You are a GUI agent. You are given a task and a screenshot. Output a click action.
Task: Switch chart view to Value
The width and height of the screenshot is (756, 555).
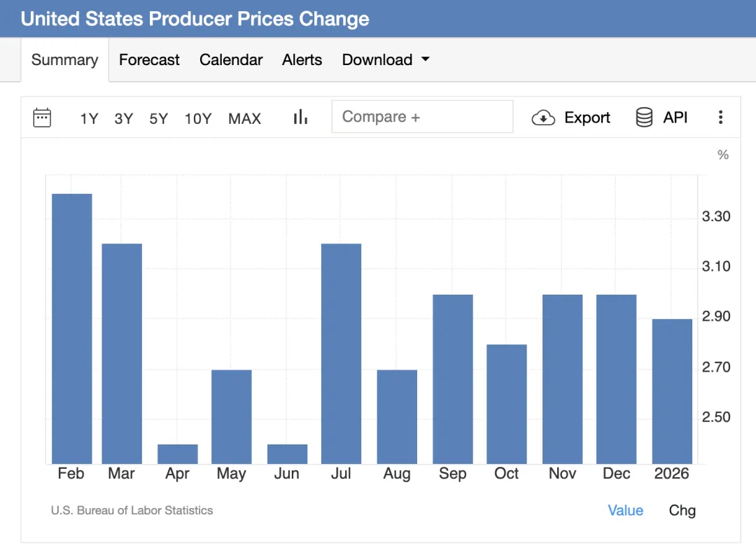click(x=625, y=510)
